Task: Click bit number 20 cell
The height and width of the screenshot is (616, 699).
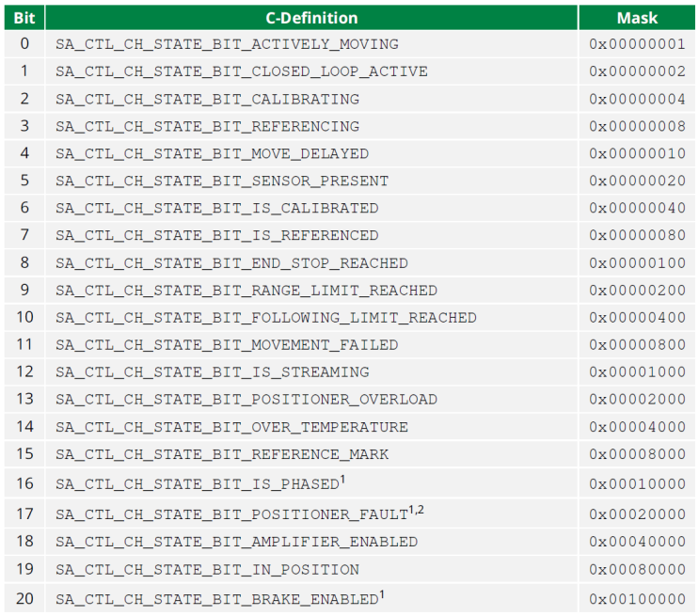Action: pyautogui.click(x=24, y=599)
